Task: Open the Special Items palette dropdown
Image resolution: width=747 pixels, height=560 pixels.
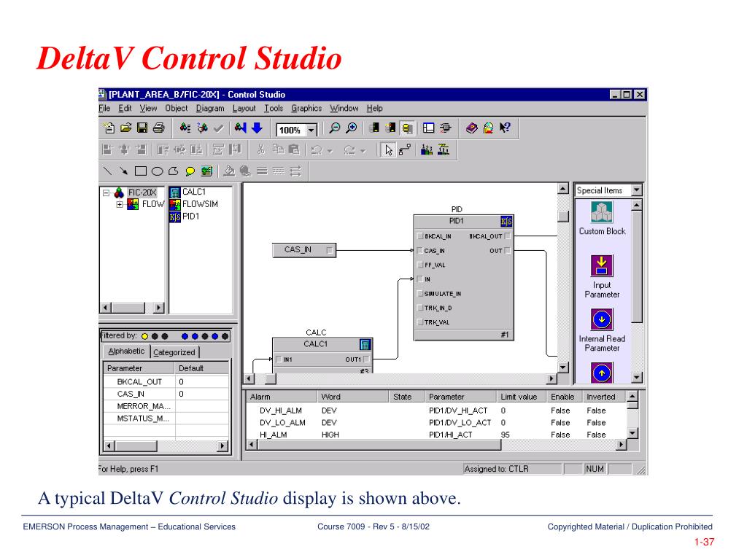Action: tap(636, 190)
